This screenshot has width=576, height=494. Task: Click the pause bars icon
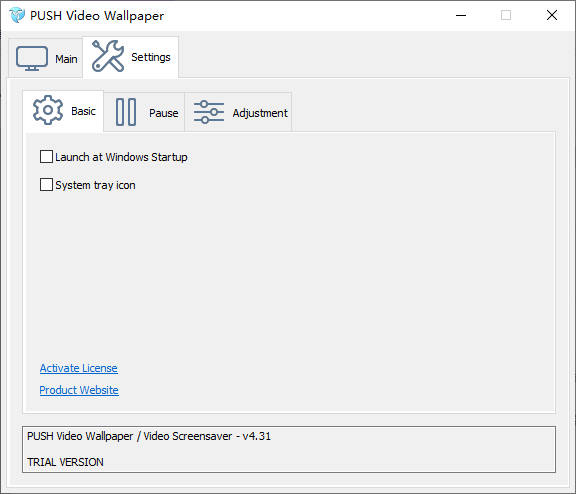pos(126,112)
